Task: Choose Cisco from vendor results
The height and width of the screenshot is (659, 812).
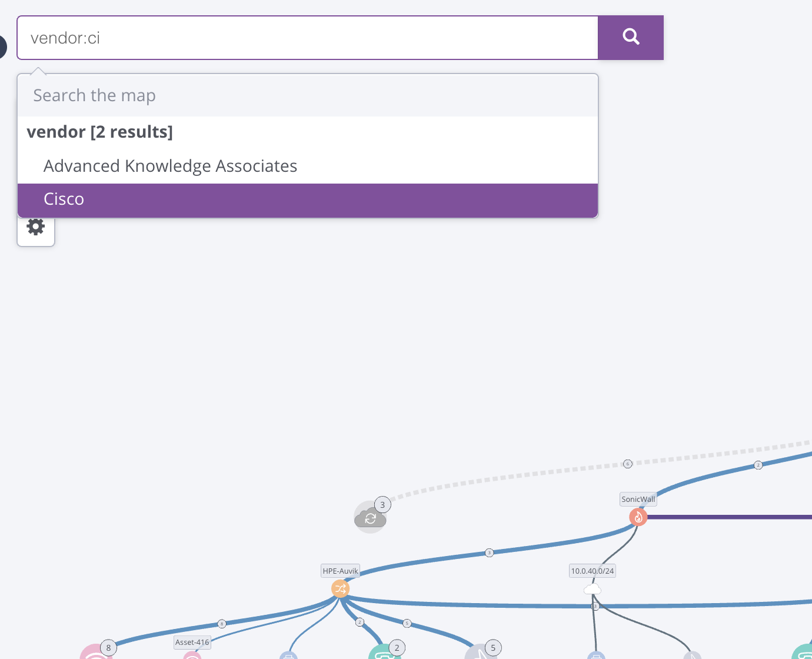Action: [308, 199]
